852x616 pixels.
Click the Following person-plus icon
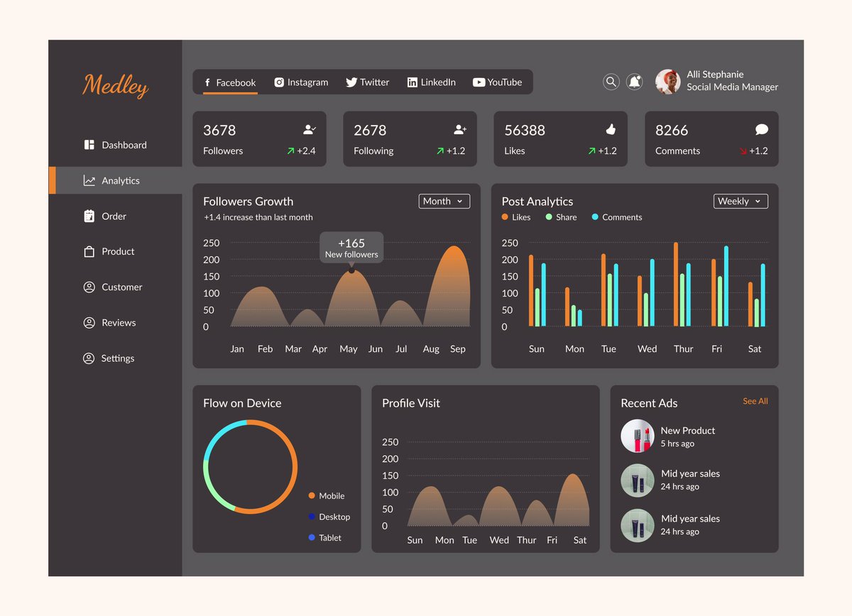click(460, 130)
